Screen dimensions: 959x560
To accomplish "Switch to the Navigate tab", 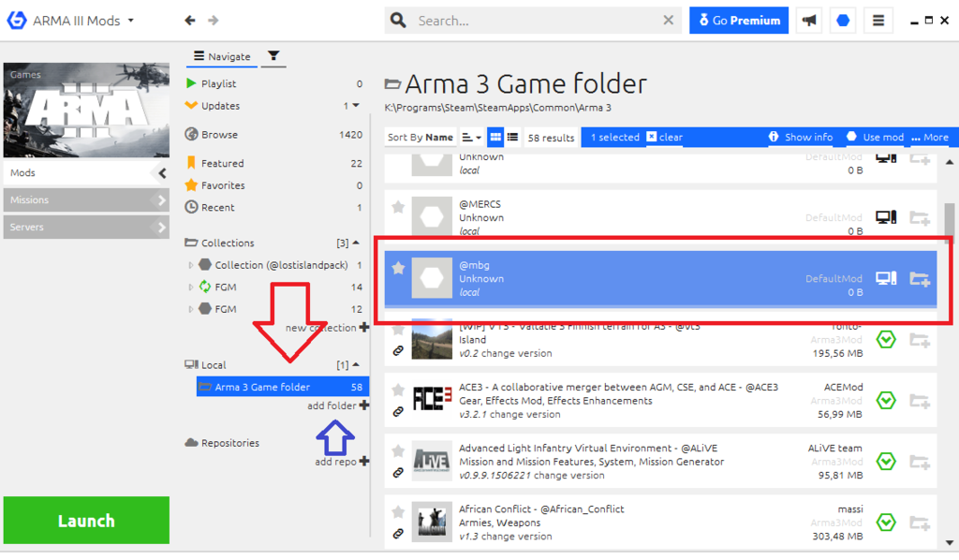I will 222,56.
